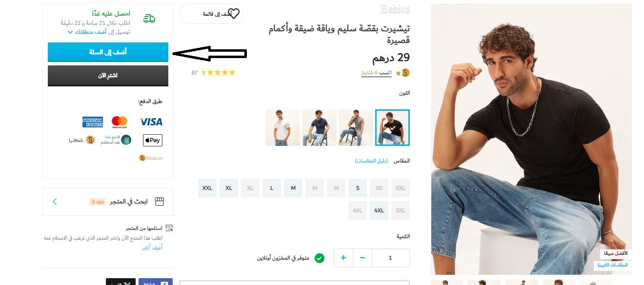Select size L
644x285 pixels.
272,188
